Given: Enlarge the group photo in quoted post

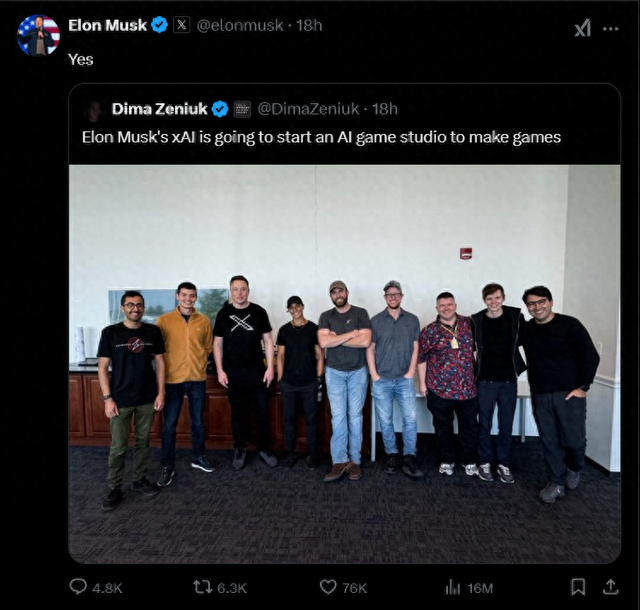Looking at the screenshot, I should [344, 363].
